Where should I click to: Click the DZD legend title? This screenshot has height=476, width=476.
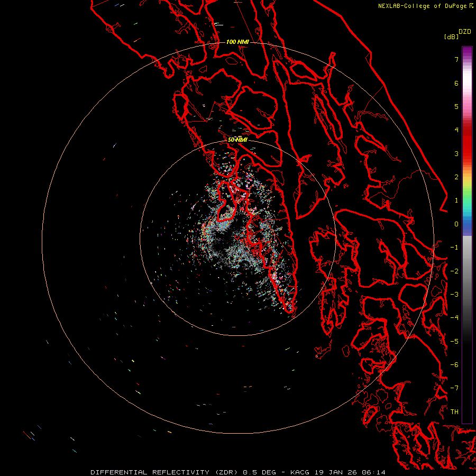pos(465,32)
